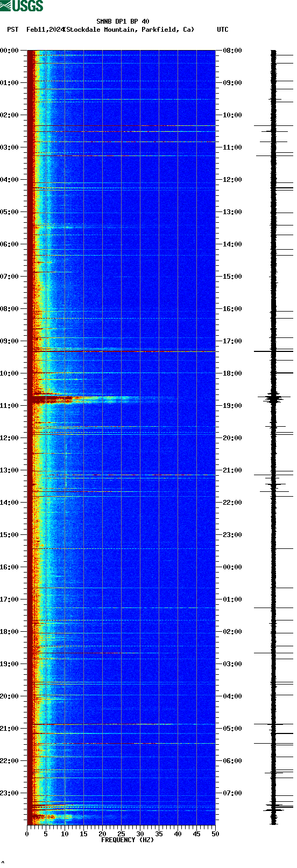Click the UTC timezone label
297x868 pixels.
tap(223, 30)
